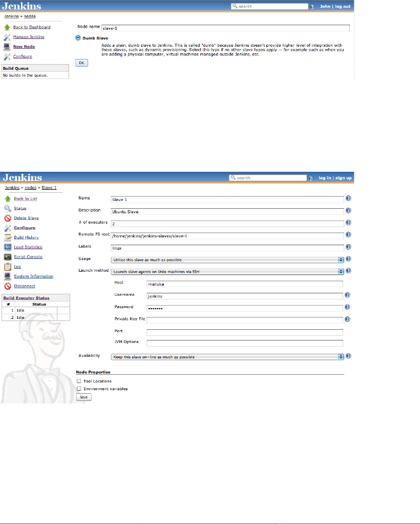Open the Availability dropdown
This screenshot has width=420, height=524.
[x=227, y=357]
